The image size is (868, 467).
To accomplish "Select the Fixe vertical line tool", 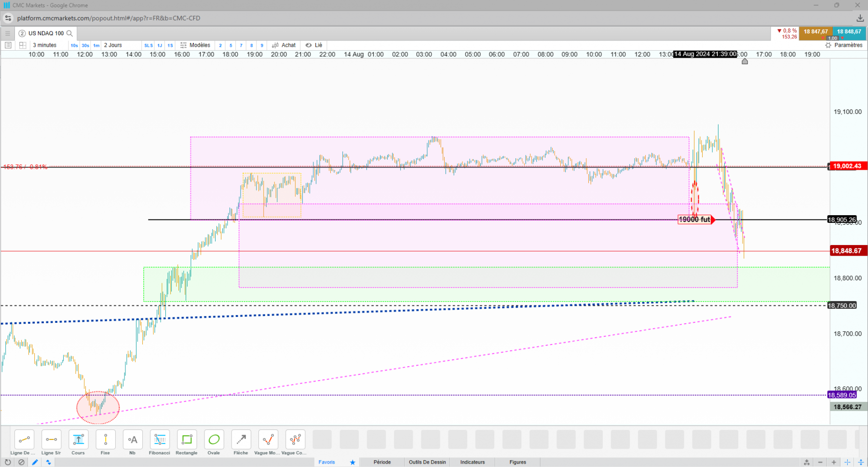I will [105, 440].
